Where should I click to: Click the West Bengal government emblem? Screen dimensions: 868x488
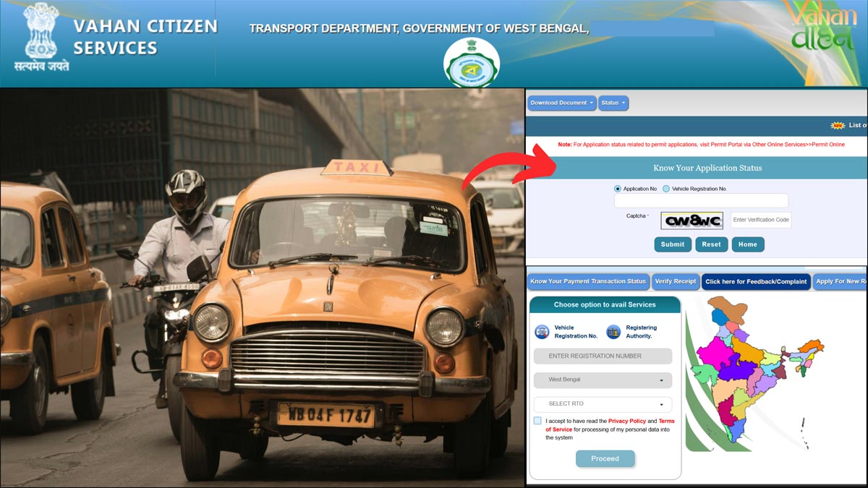pyautogui.click(x=471, y=61)
